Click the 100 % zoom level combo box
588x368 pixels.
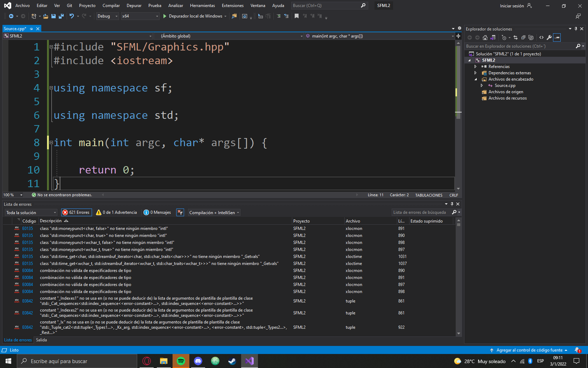click(x=13, y=195)
